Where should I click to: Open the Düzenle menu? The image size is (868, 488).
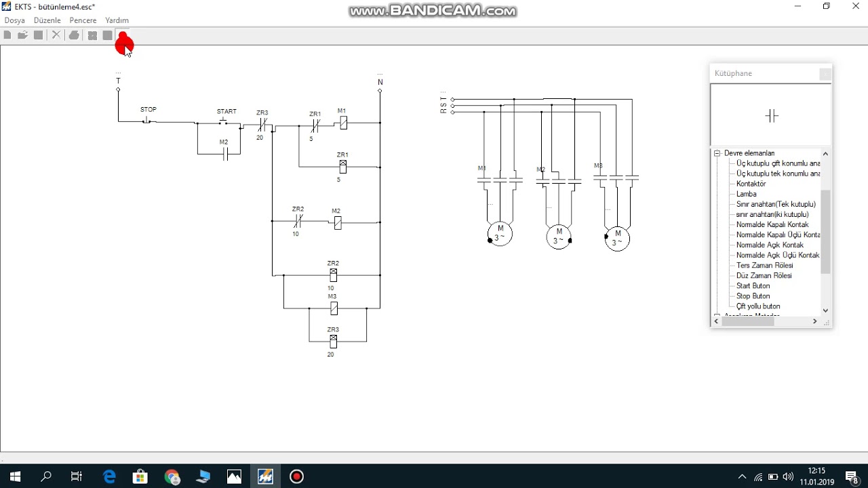[47, 20]
